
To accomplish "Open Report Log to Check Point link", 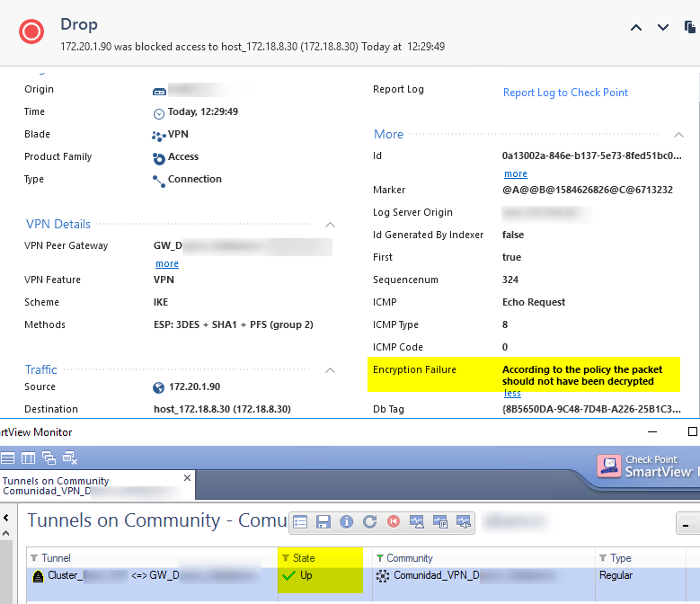I will click(565, 93).
